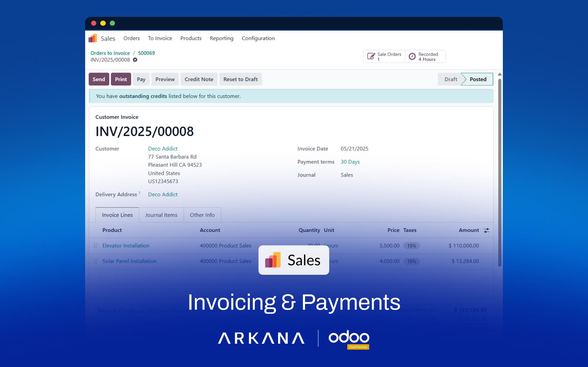Screen dimensions: 588x367
Task: Click the vertical scrollbar thumb
Action: (x=499, y=172)
